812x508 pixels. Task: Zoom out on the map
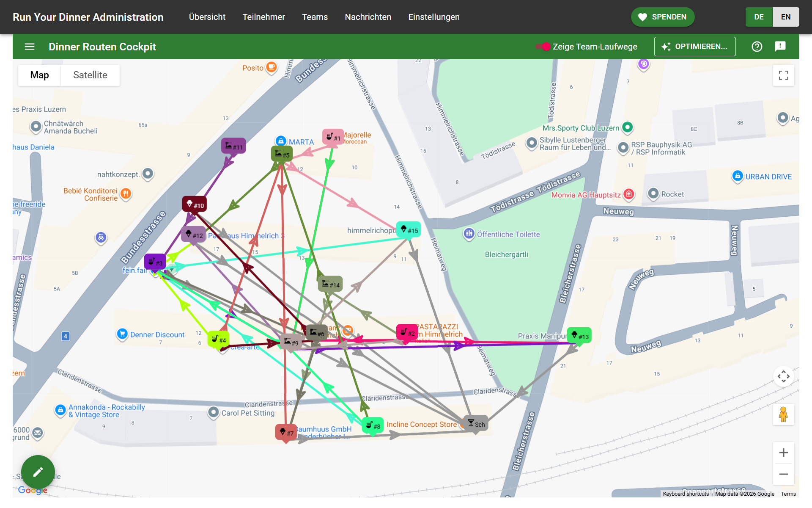pos(783,474)
